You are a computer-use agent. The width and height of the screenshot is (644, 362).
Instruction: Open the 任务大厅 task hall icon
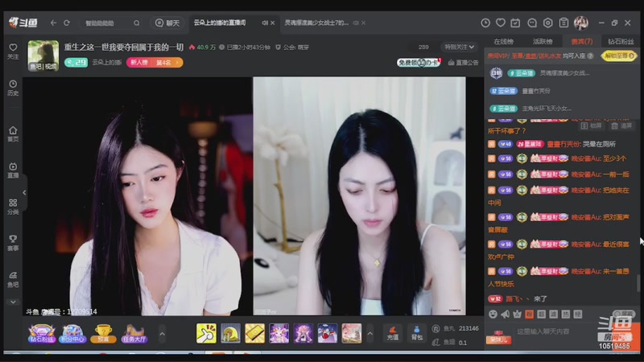pyautogui.click(x=134, y=333)
